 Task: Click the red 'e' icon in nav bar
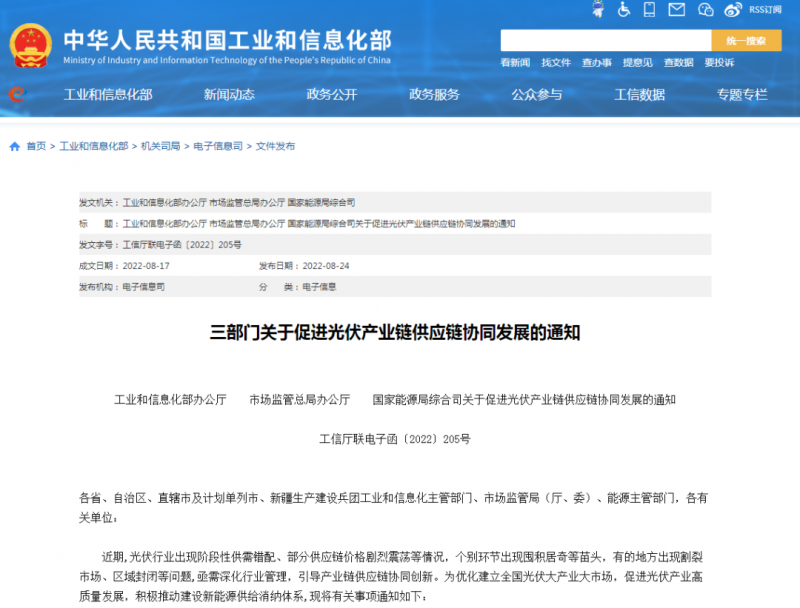click(16, 95)
